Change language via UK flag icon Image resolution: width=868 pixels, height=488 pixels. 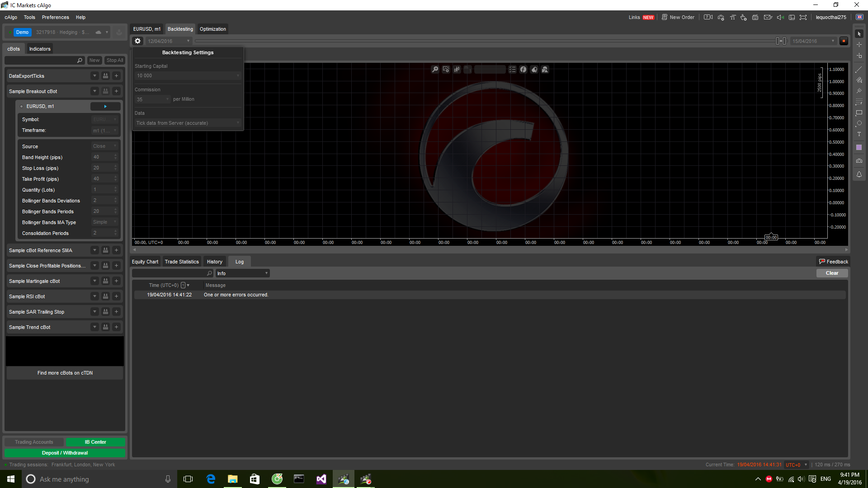pyautogui.click(x=859, y=17)
